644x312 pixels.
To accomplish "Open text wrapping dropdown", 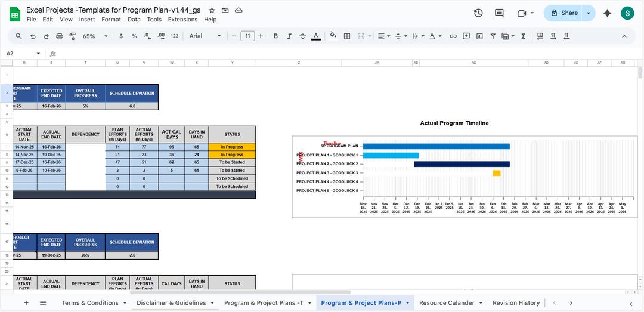I will [x=418, y=36].
